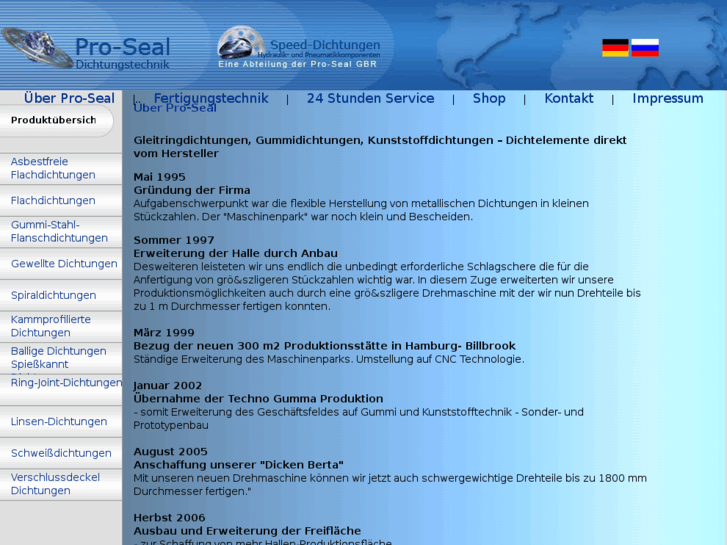Click 'Ausbau und Erweiterung der Freifläche' heading
Image resolution: width=727 pixels, height=545 pixels.
pos(247,531)
